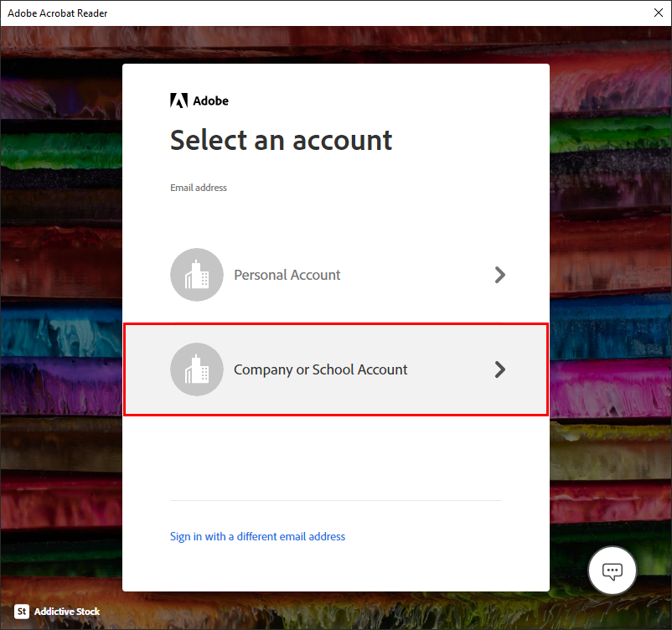Sign in with a different email address

click(257, 536)
